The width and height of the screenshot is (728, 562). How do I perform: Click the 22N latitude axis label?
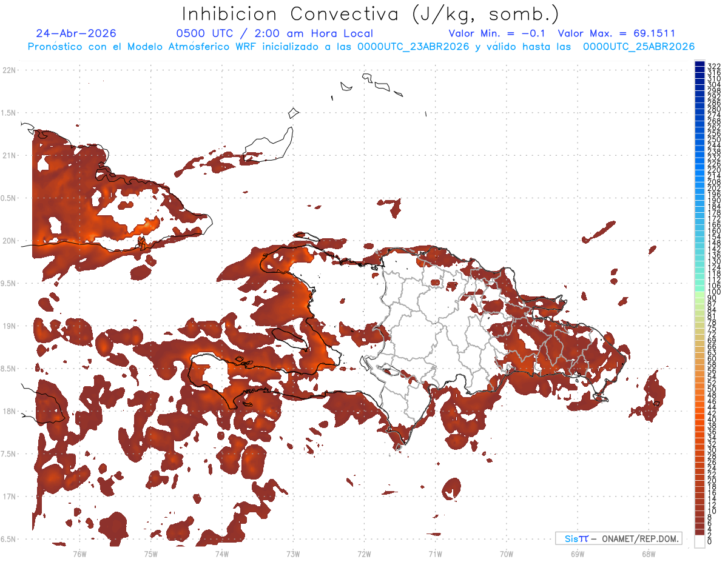click(9, 70)
